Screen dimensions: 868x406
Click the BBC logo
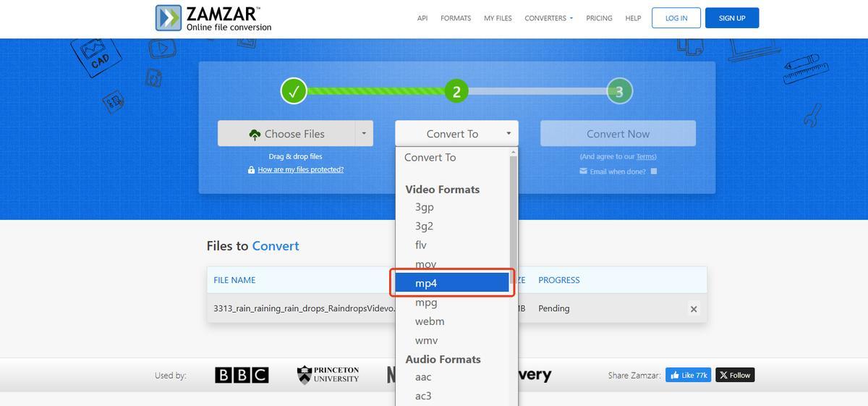click(242, 375)
